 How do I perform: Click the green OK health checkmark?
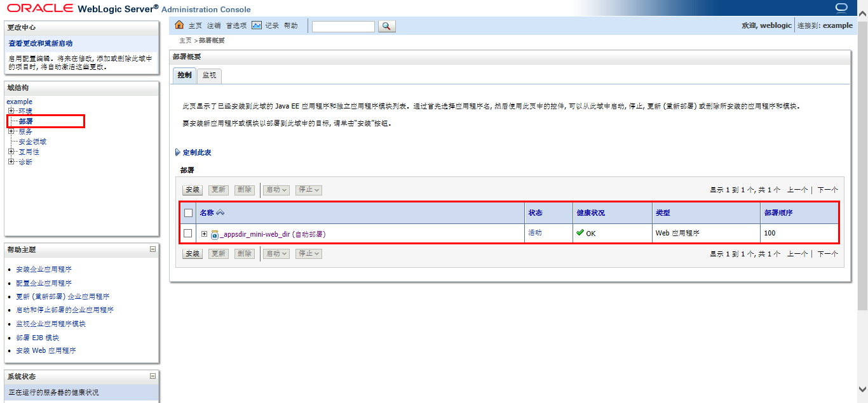point(580,233)
